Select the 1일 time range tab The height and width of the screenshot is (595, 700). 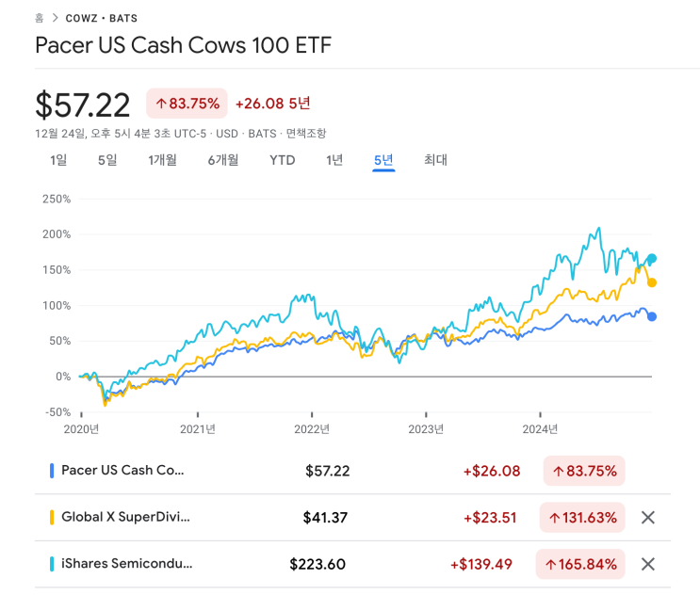[58, 160]
